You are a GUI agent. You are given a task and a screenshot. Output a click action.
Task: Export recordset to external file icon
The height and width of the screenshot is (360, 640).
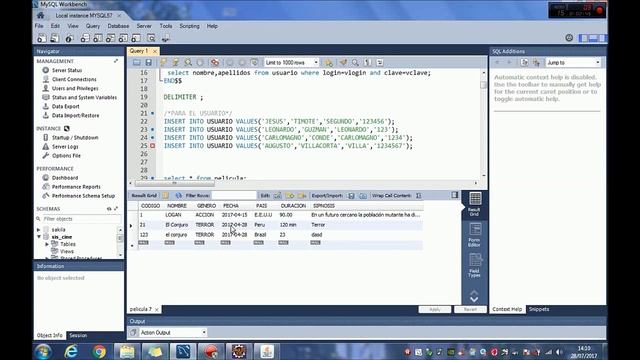[x=351, y=196]
